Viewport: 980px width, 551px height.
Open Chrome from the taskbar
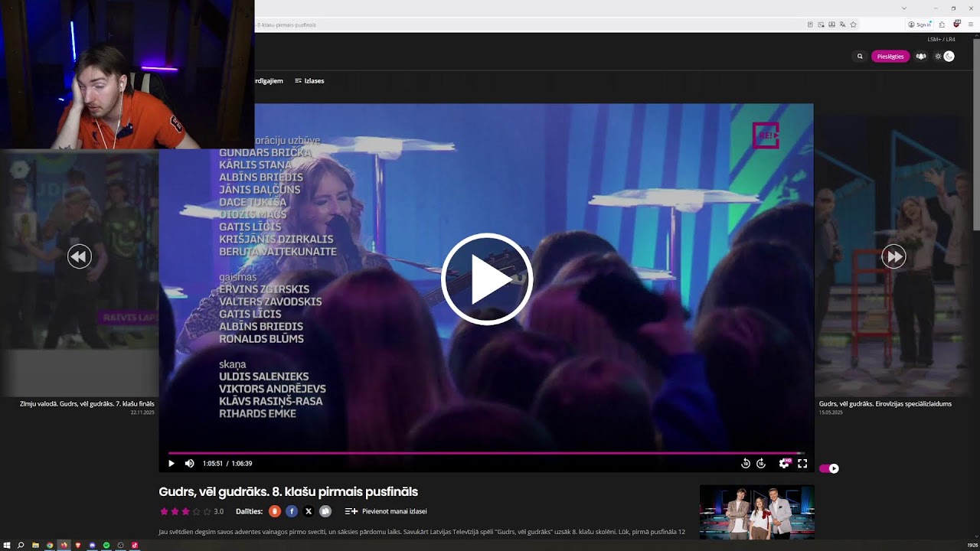[50, 545]
